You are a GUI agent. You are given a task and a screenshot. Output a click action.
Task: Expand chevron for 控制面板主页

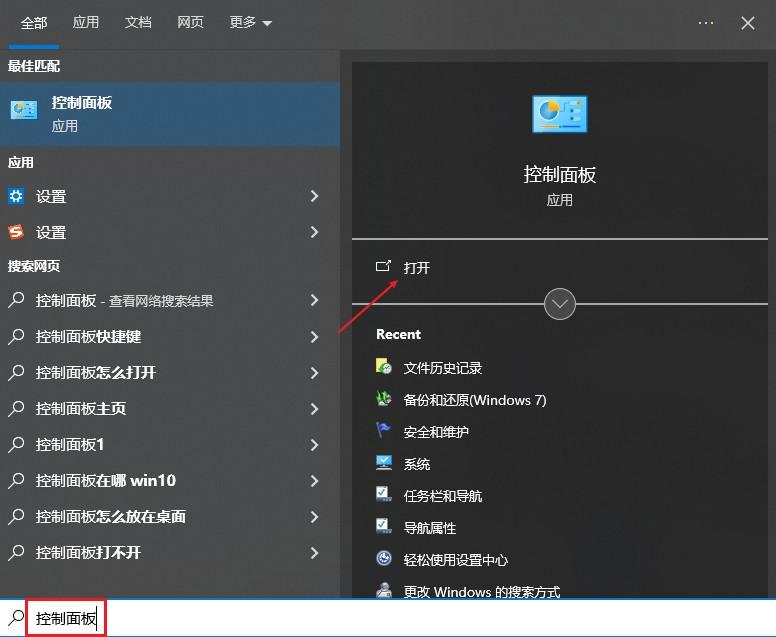pos(314,408)
